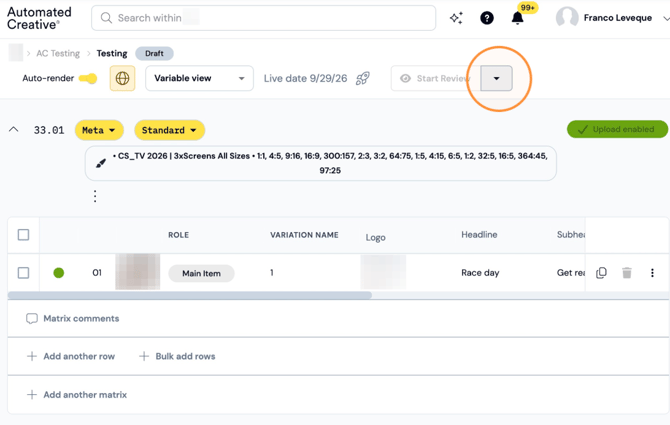Click the Testing breadcrumb
670x425 pixels.
click(112, 53)
